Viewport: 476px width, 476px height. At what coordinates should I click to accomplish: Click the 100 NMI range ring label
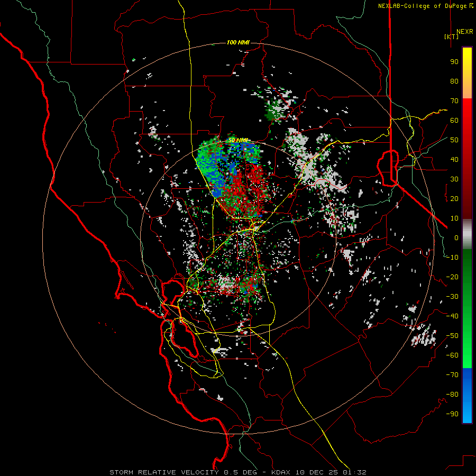[239, 42]
